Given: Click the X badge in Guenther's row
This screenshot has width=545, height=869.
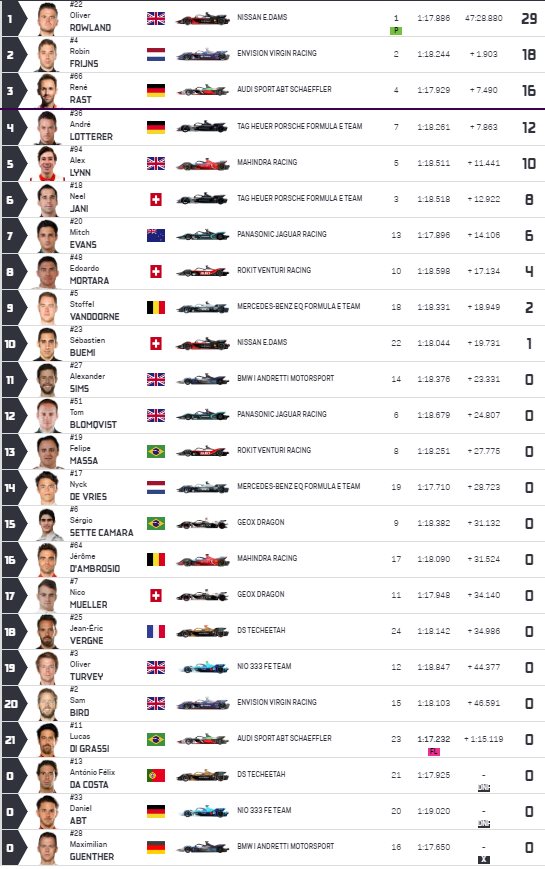Looking at the screenshot, I should (x=484, y=860).
